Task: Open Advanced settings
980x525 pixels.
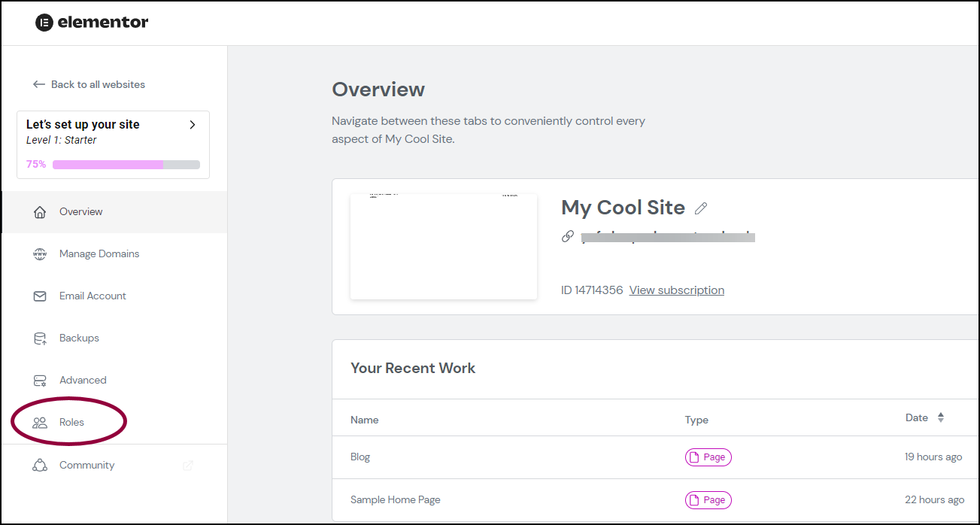Action: pyautogui.click(x=114, y=381)
